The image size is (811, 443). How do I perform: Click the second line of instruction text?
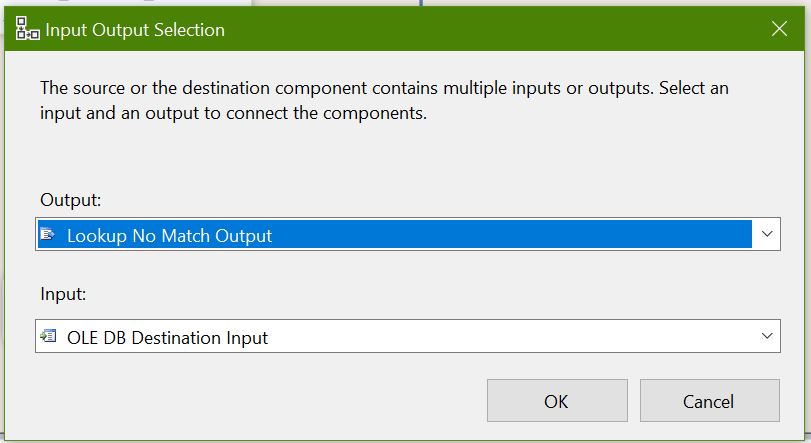pos(233,113)
